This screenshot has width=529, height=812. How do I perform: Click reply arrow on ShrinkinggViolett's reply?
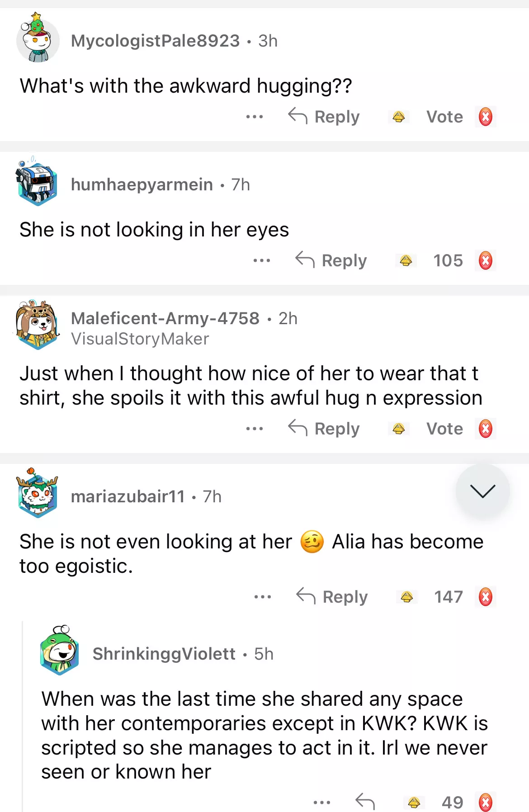point(365,803)
